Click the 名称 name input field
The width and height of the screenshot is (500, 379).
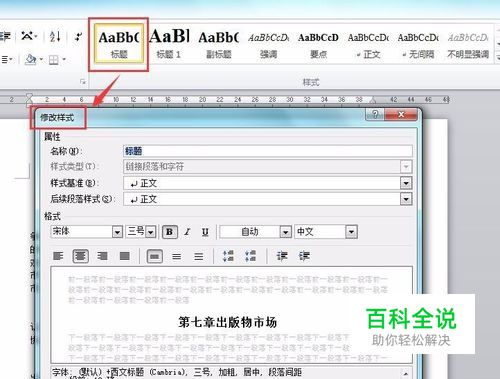(x=268, y=151)
